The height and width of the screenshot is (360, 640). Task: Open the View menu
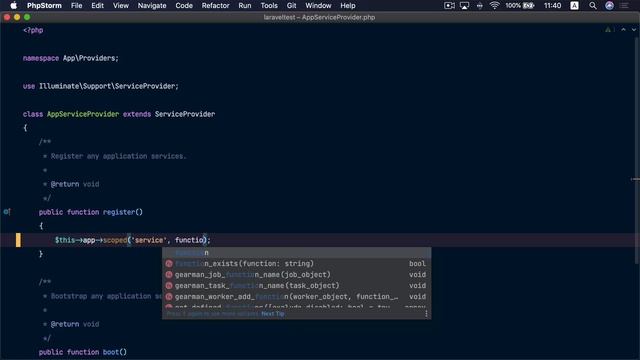click(120, 6)
